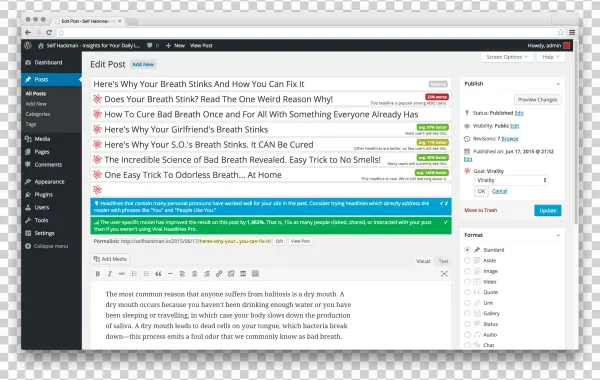Image resolution: width=600 pixels, height=380 pixels.
Task: Edit the Visibility: Public setting
Action: tap(515, 126)
